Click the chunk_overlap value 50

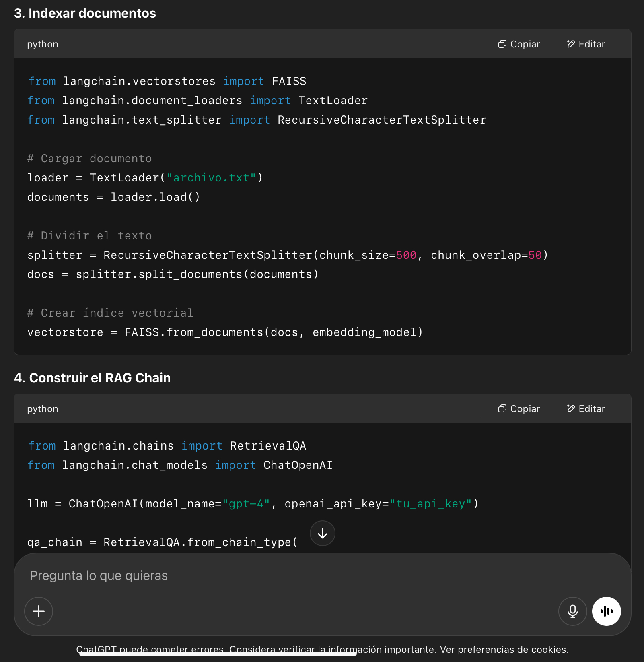click(535, 255)
